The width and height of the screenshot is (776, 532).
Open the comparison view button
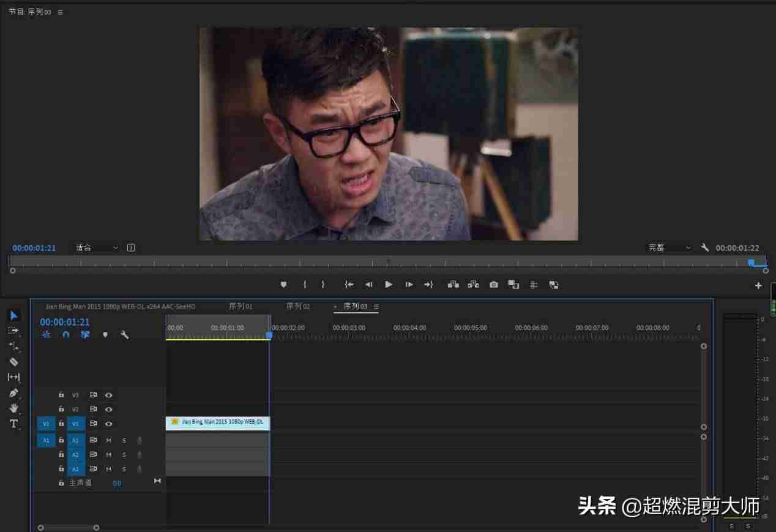pos(513,285)
